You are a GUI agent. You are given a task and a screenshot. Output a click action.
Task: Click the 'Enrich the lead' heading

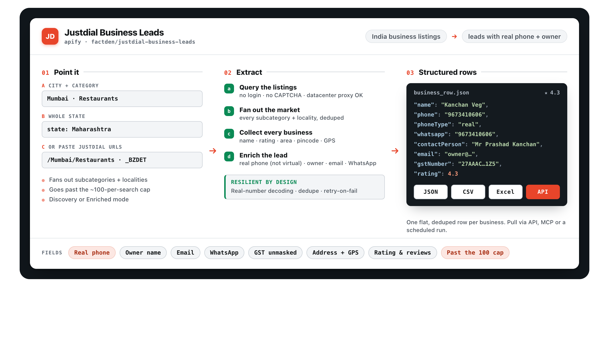263,155
